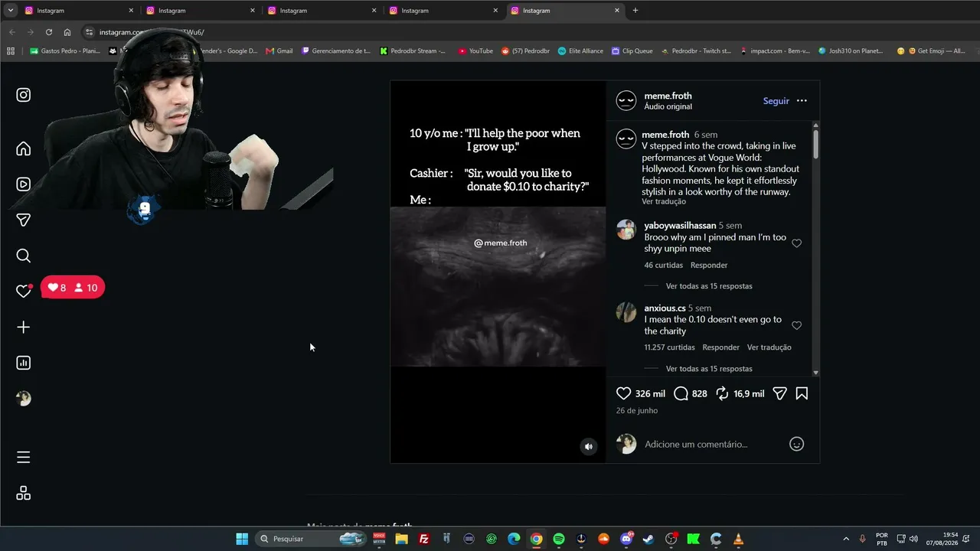Open Discord from the taskbar
The width and height of the screenshot is (980, 551).
[626, 539]
